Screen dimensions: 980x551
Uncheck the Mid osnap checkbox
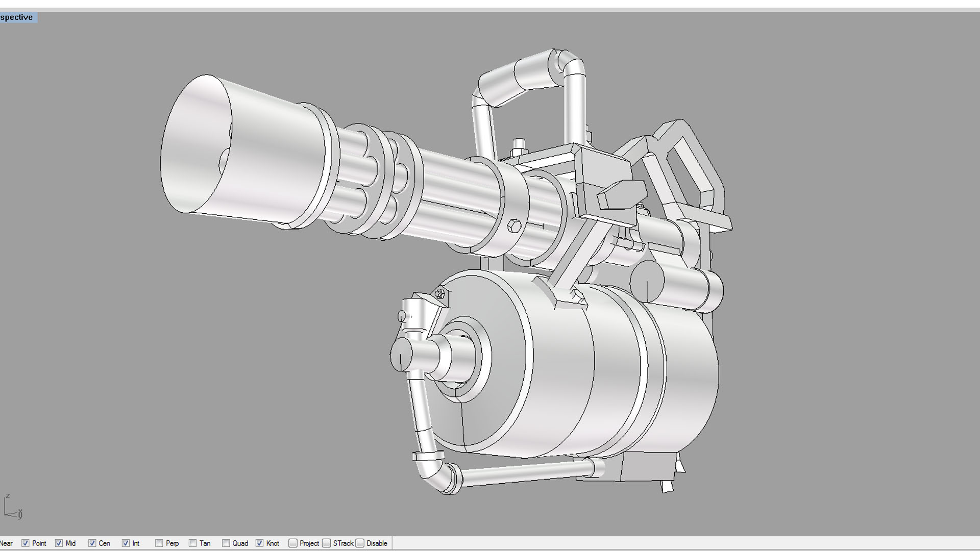point(59,543)
